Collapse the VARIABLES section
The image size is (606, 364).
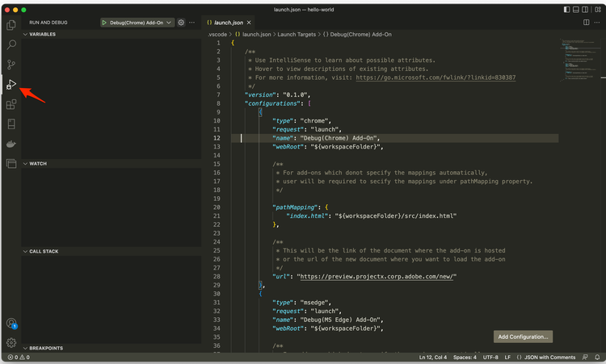point(112,35)
